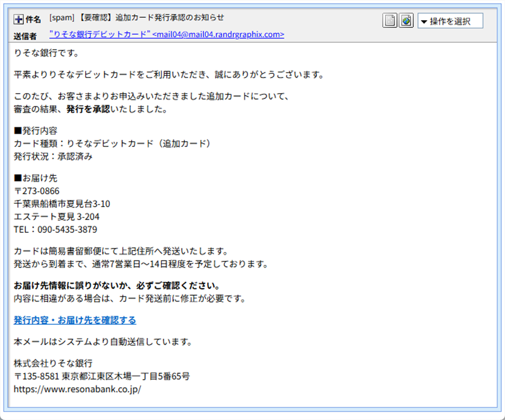The image size is (505, 420).
Task: Click line 本メールはシステムより自動送信しています。
Action: pyautogui.click(x=103, y=342)
